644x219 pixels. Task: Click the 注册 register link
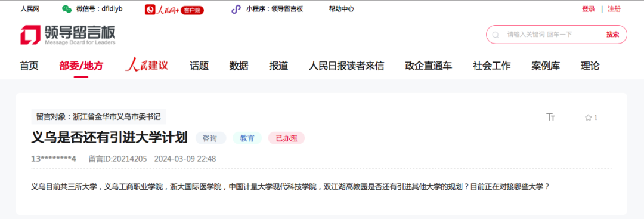pyautogui.click(x=614, y=9)
